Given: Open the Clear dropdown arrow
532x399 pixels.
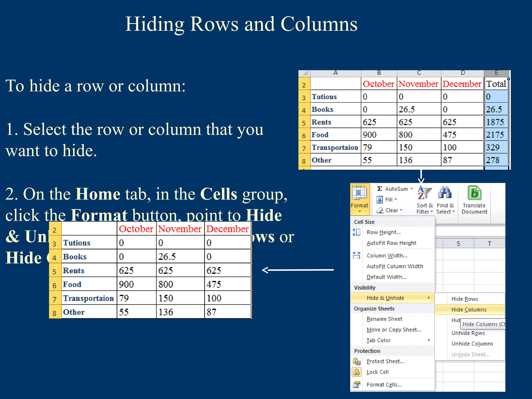Looking at the screenshot, I should tap(401, 210).
